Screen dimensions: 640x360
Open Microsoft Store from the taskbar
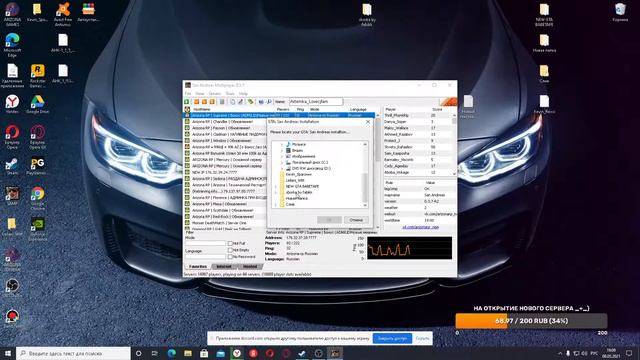point(204,353)
